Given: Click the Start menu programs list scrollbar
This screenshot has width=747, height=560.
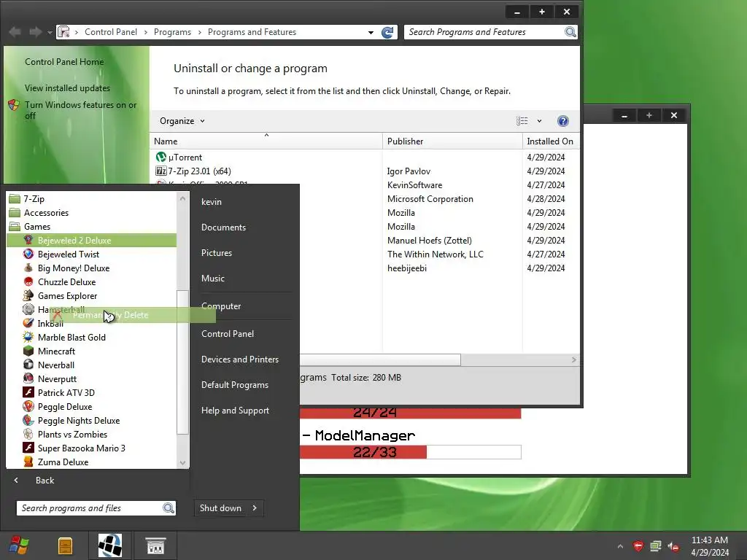Looking at the screenshot, I should 182,362.
